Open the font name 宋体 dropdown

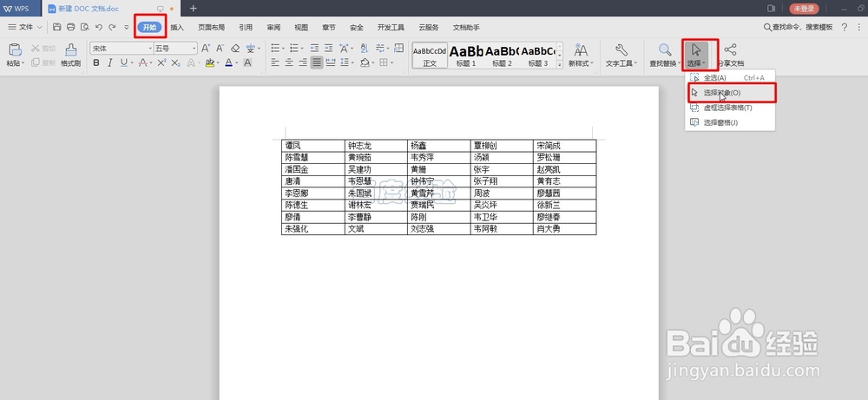click(x=150, y=49)
